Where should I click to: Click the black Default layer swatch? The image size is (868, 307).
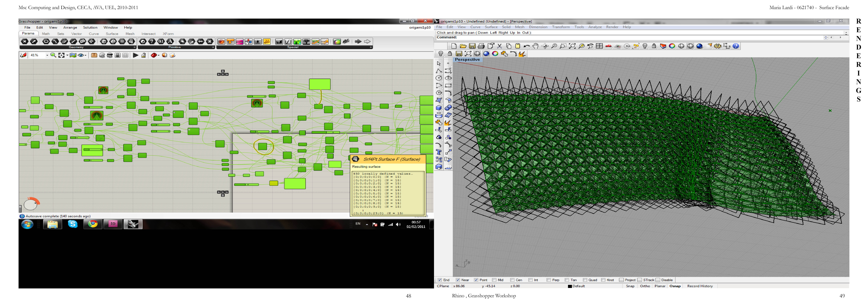pos(570,286)
